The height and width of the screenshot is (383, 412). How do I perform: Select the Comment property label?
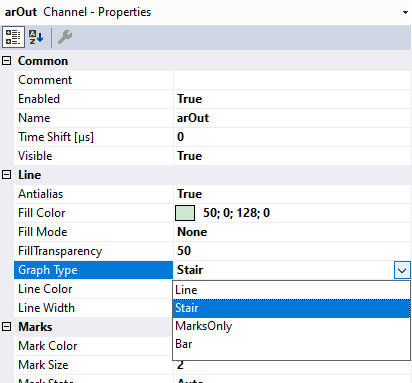pos(93,80)
